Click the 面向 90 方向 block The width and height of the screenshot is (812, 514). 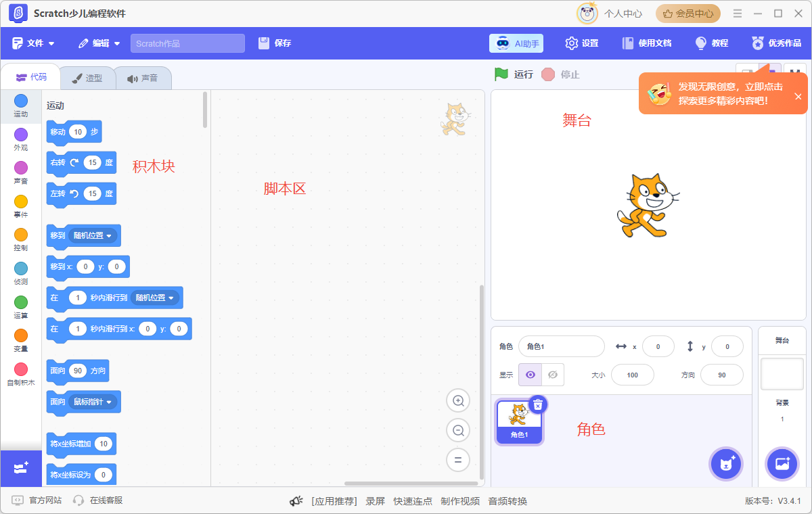pos(77,371)
